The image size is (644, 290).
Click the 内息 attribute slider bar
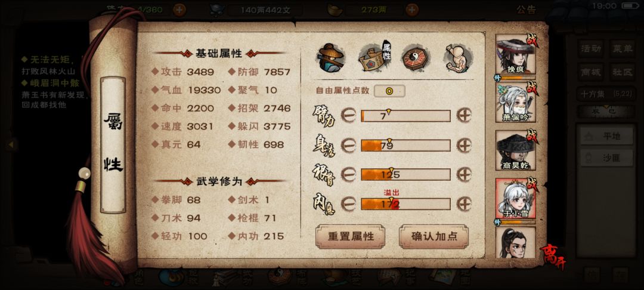[405, 203]
